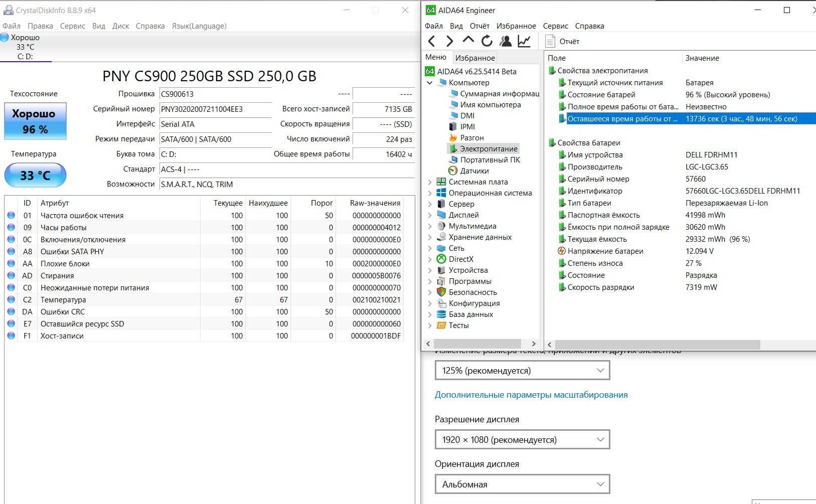816x504 pixels.
Task: Open Файл menu in CrystalDiskInfo
Action: point(12,26)
